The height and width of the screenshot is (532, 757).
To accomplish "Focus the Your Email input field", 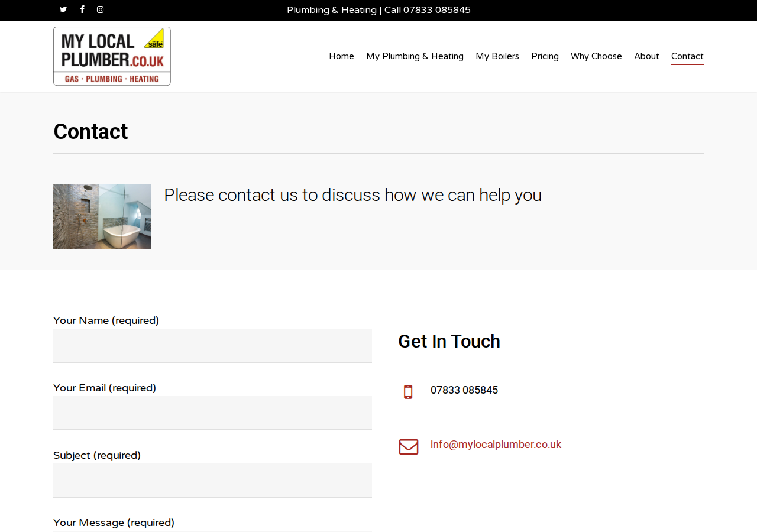I will [x=212, y=413].
